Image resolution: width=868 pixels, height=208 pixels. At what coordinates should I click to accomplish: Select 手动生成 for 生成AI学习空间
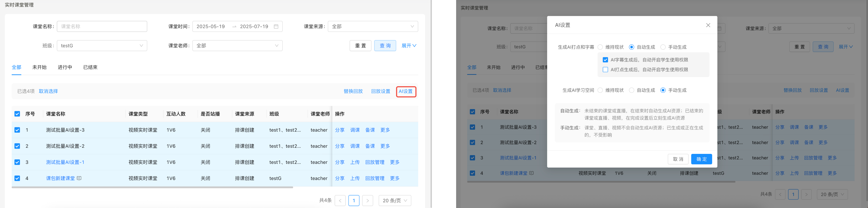click(663, 90)
